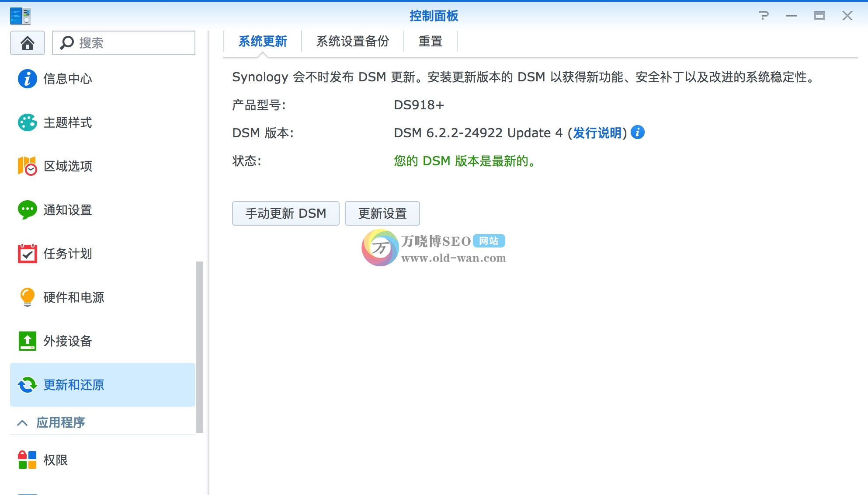Image resolution: width=868 pixels, height=495 pixels.
Task: Click the DS918+ product model value
Action: (419, 105)
